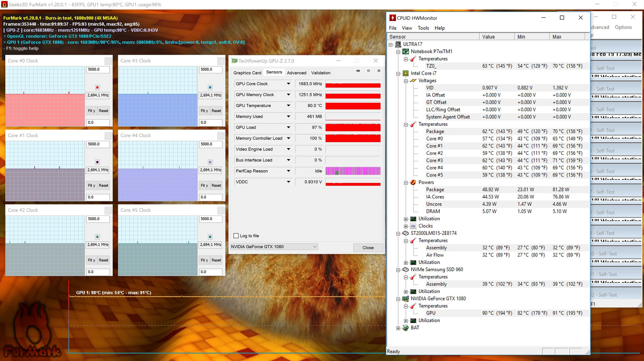Collapse the Intel Core i7 tree node
Screen dimensions: 644x361
coord(398,73)
